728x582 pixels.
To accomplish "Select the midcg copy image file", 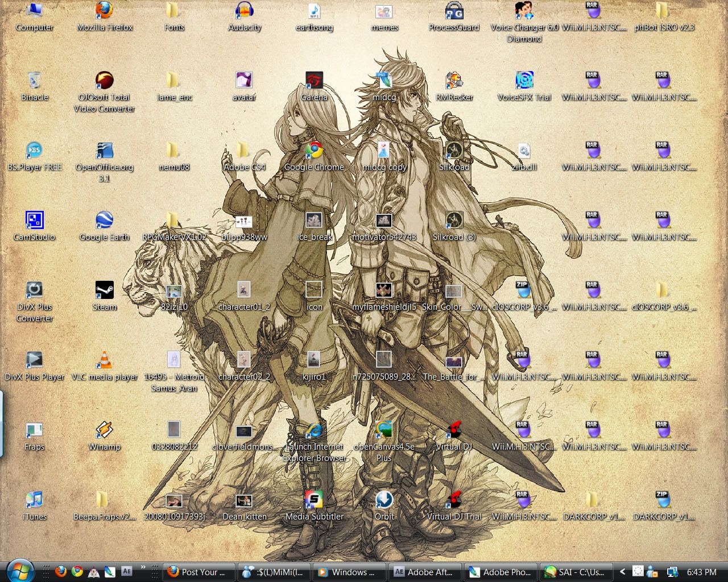I will [384, 156].
